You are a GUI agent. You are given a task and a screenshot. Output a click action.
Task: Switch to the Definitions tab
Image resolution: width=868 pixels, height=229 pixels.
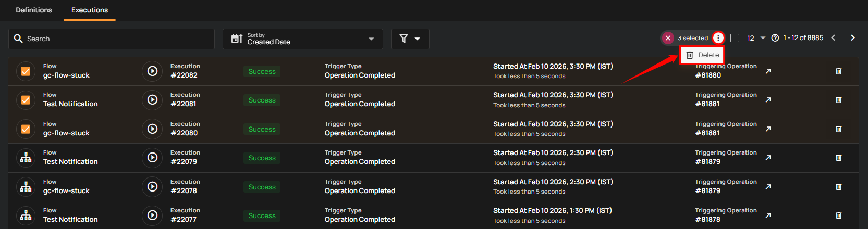tap(34, 10)
